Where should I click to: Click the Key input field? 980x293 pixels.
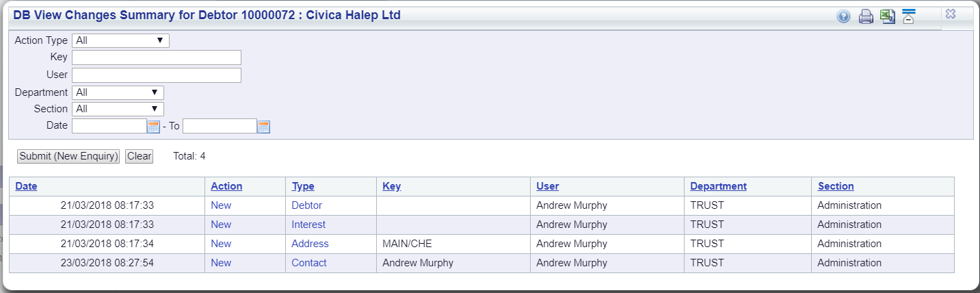click(157, 57)
